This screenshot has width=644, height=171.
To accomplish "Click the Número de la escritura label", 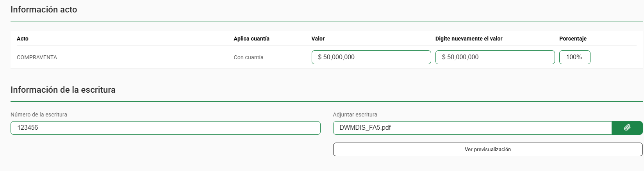I will [x=39, y=115].
